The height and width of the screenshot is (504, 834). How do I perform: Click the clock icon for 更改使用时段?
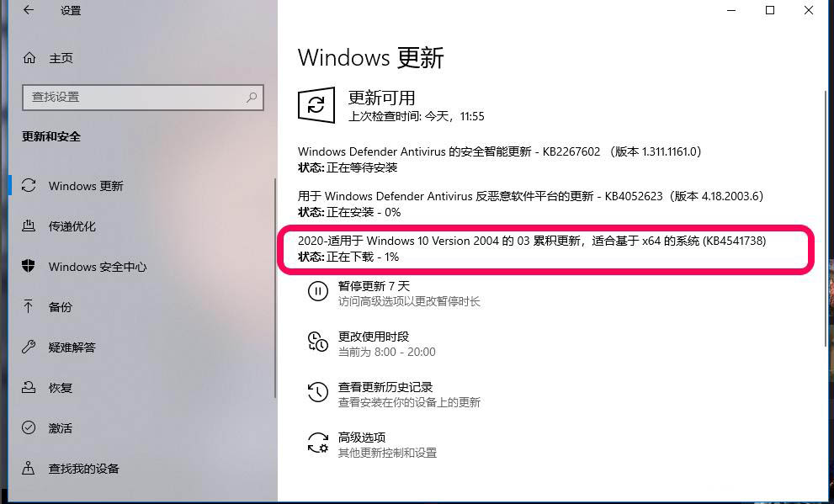coord(317,342)
